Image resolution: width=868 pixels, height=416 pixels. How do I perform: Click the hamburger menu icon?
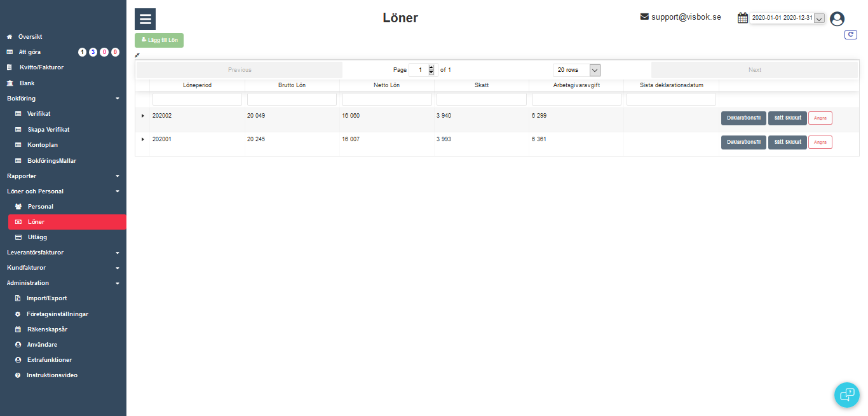click(x=145, y=19)
